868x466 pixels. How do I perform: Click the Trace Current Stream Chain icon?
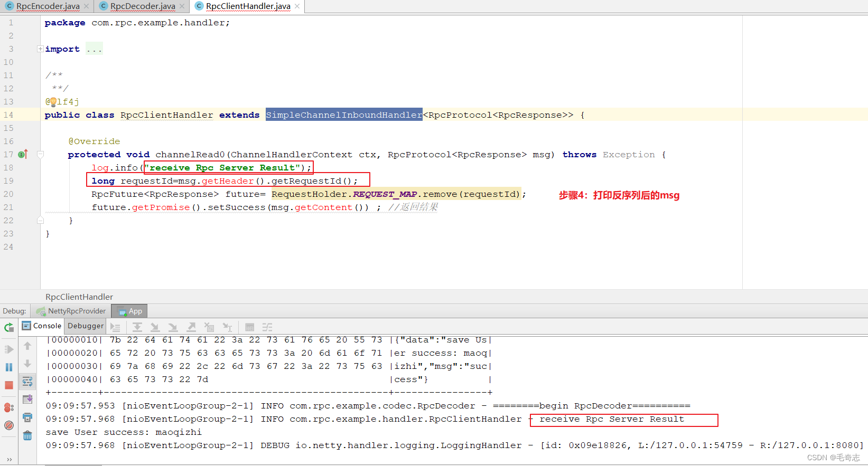[x=267, y=327]
